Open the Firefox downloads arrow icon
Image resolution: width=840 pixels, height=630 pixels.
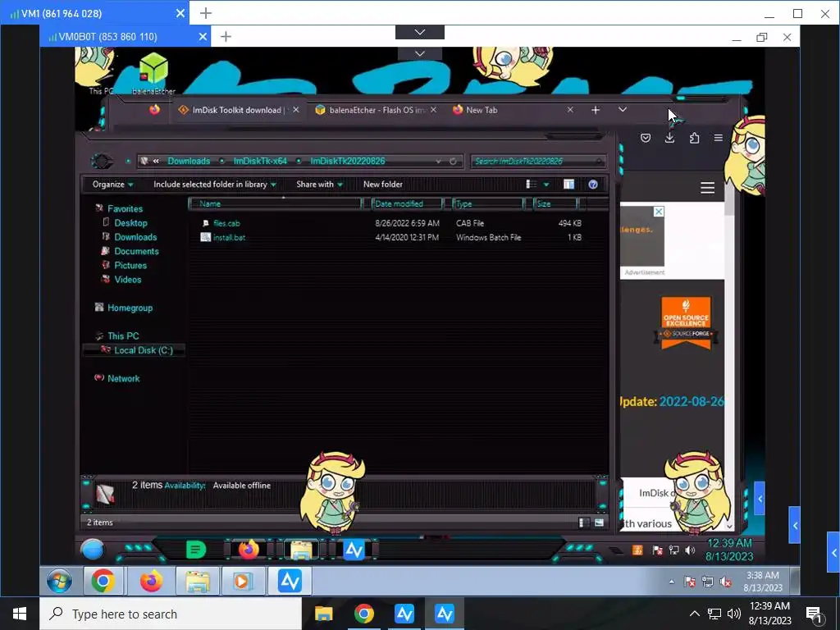point(669,138)
